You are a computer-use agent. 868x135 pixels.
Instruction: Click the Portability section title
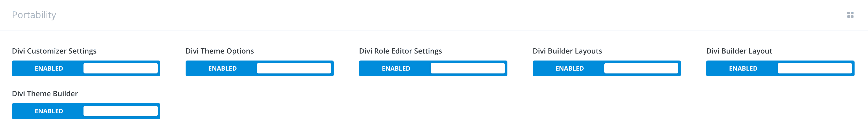coord(34,15)
